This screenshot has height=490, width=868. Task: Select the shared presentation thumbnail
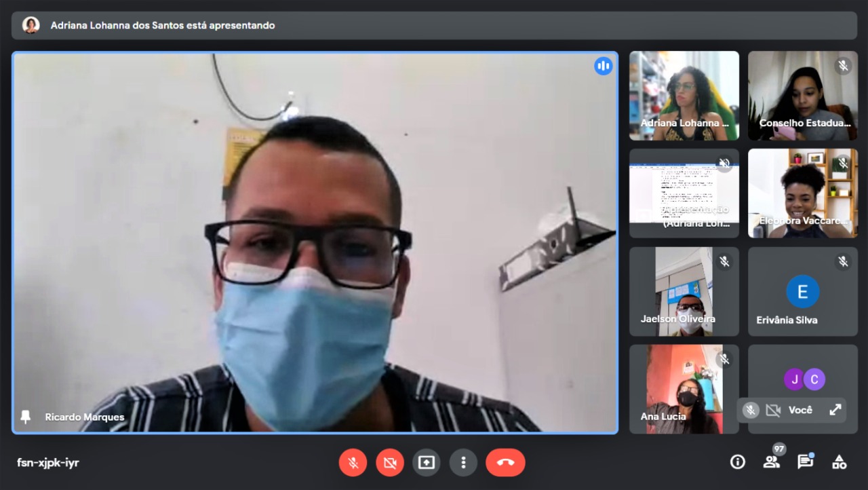coord(684,193)
